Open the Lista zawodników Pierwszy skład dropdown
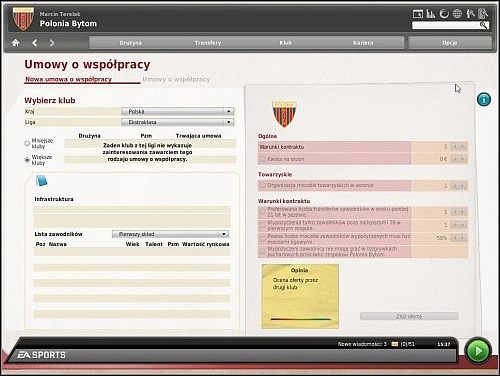Image resolution: width=500 pixels, height=376 pixels. (170, 234)
